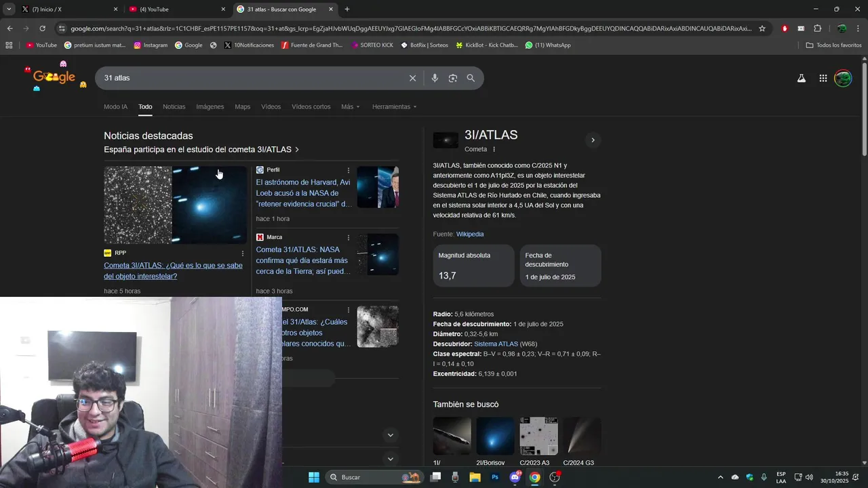Open RPP article Cometa 3I/ATLAS link
868x488 pixels.
tap(173, 271)
